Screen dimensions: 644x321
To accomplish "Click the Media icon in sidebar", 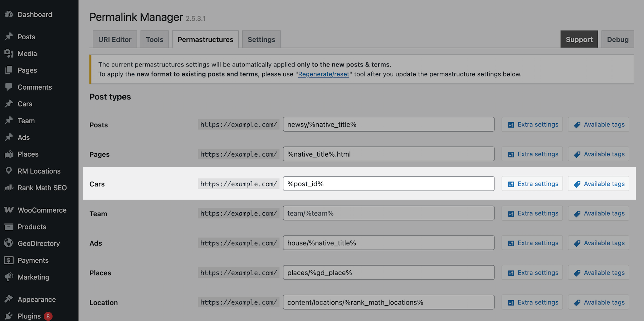I will point(9,54).
